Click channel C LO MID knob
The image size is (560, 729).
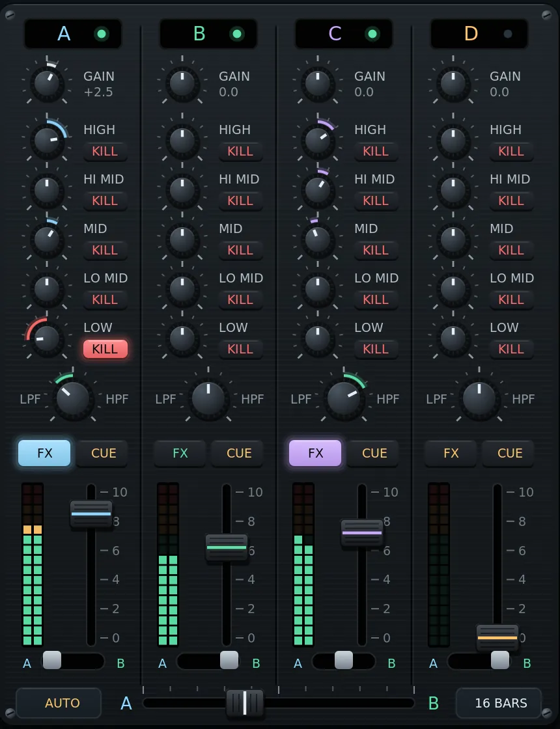[x=318, y=289]
